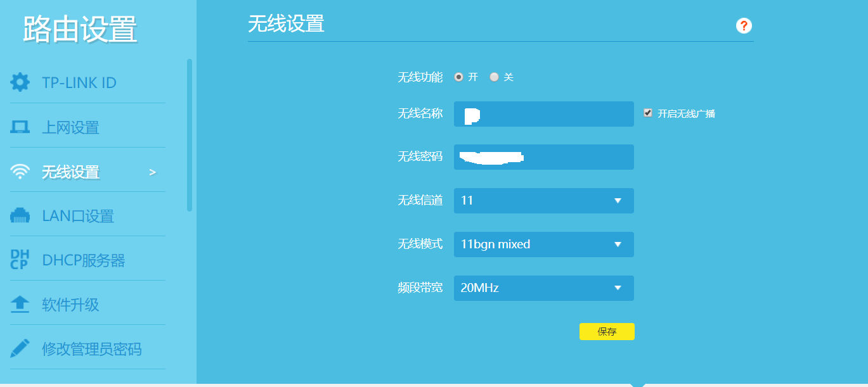Click the TP-LINK ID gear icon
The height and width of the screenshot is (387, 868).
pyautogui.click(x=20, y=82)
